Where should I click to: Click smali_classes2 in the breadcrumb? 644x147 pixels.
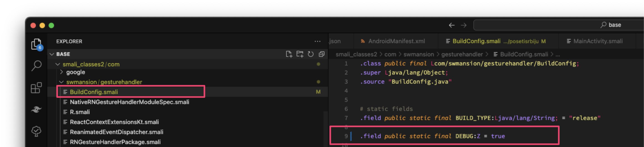(x=356, y=54)
